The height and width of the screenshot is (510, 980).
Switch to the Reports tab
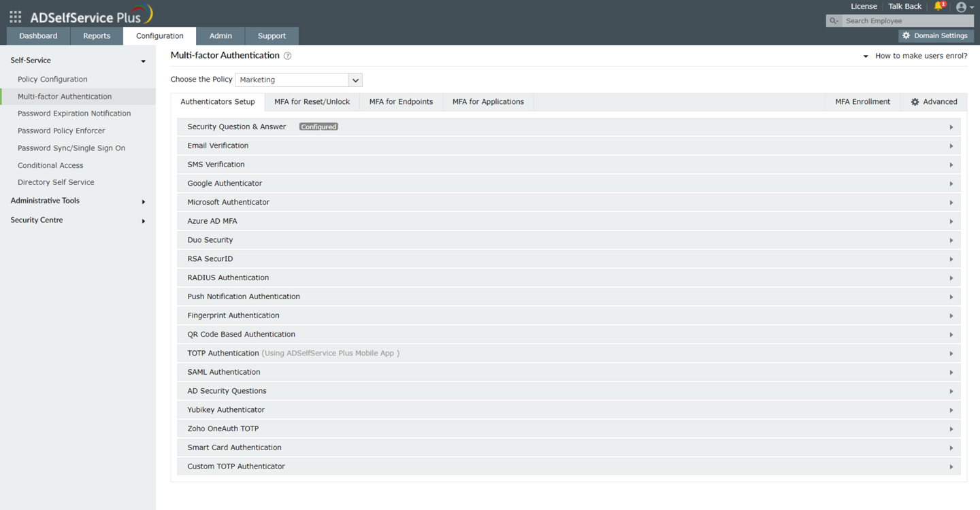point(97,36)
